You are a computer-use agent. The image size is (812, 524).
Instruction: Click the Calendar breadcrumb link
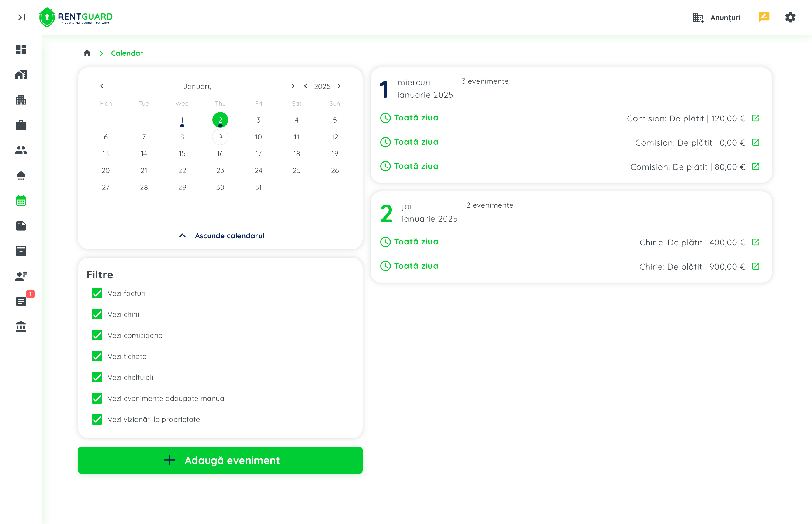tap(127, 53)
